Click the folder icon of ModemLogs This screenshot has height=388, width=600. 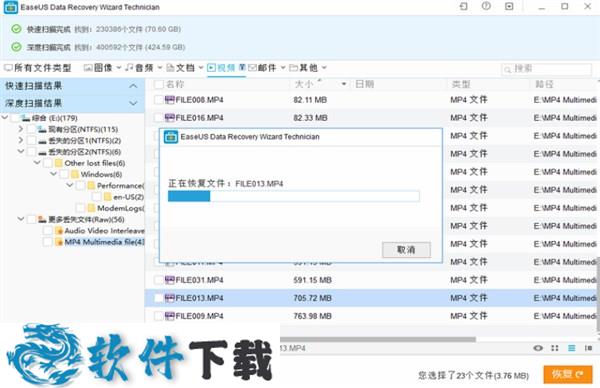coord(91,208)
